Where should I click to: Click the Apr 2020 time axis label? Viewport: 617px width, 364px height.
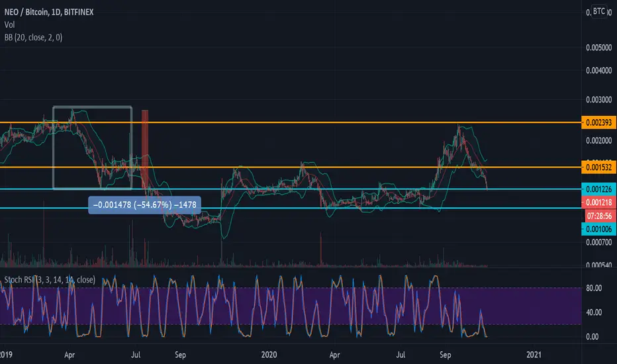[334, 355]
